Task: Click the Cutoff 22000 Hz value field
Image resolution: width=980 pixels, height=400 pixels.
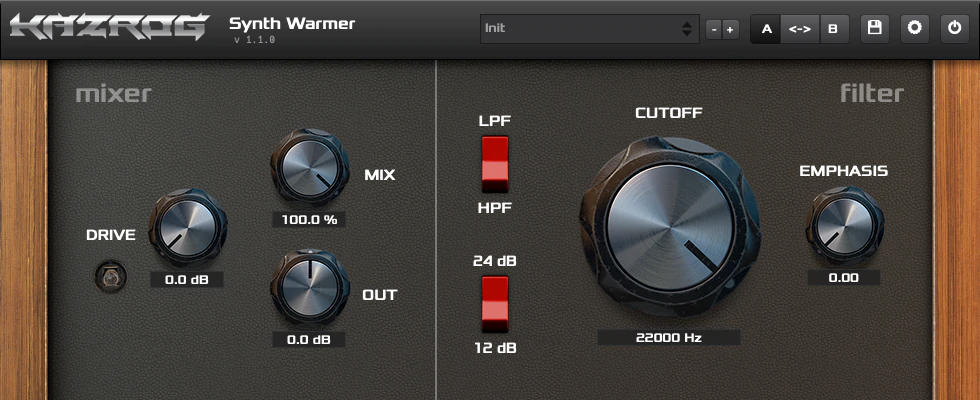Action: pos(669,338)
